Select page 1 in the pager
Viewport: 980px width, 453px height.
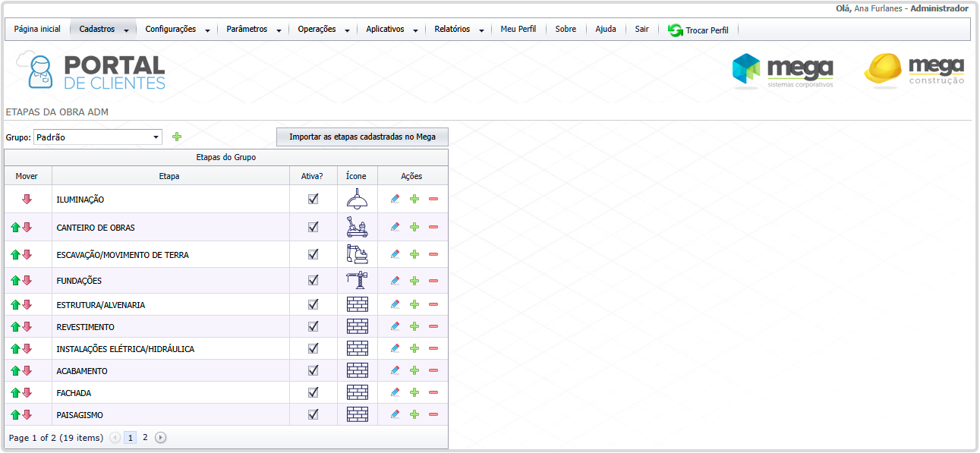click(x=130, y=438)
